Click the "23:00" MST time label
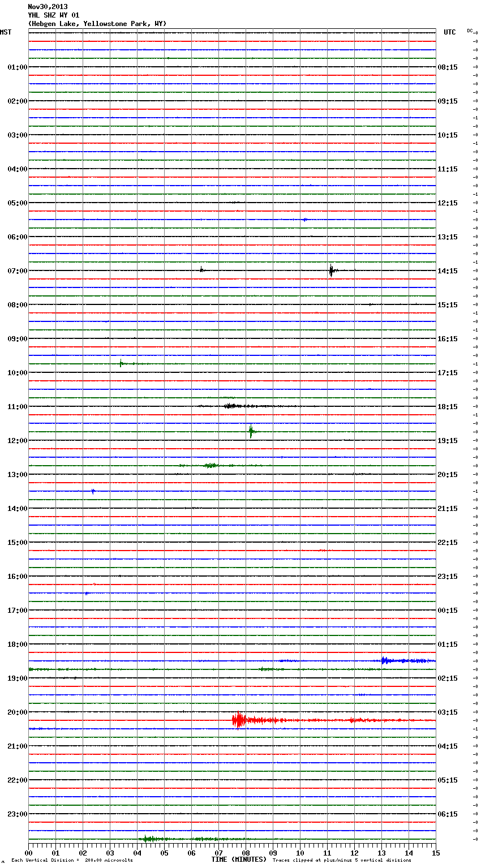Screen dimensions: 481x868 point(18,814)
